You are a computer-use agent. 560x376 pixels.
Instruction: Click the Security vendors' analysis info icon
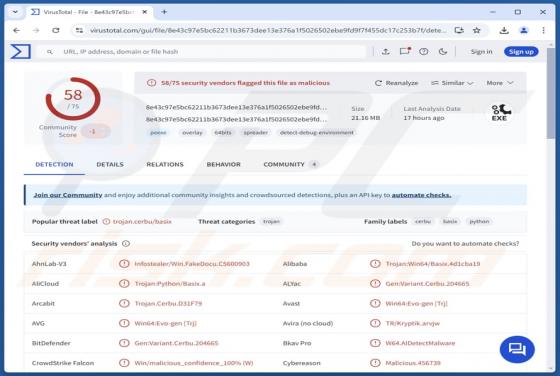tap(126, 244)
